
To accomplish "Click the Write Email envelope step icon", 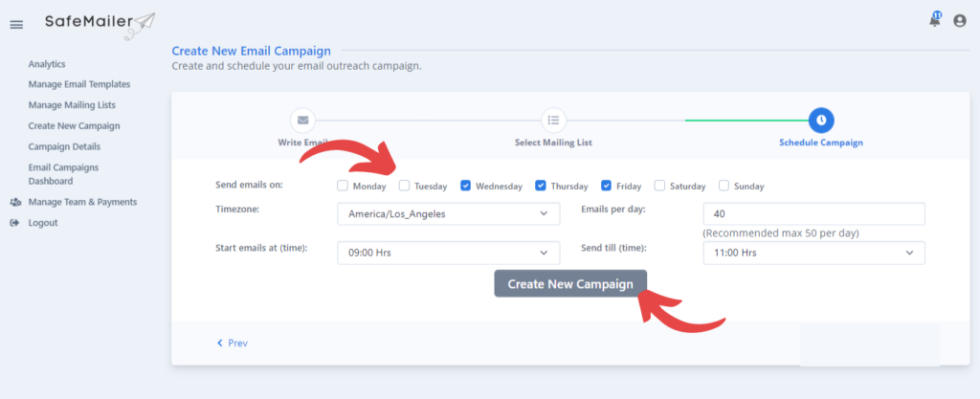I will [302, 120].
